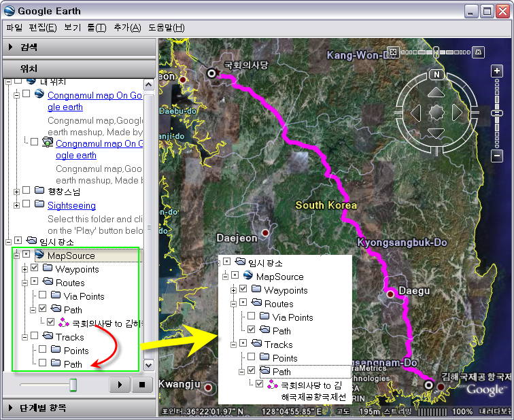The width and height of the screenshot is (514, 420).
Task: Click the 국회의사당 start placemark on map
Action: tap(211, 73)
